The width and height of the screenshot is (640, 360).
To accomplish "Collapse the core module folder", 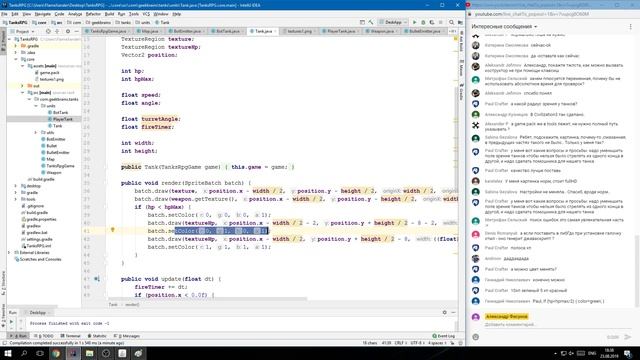I will click(16, 59).
